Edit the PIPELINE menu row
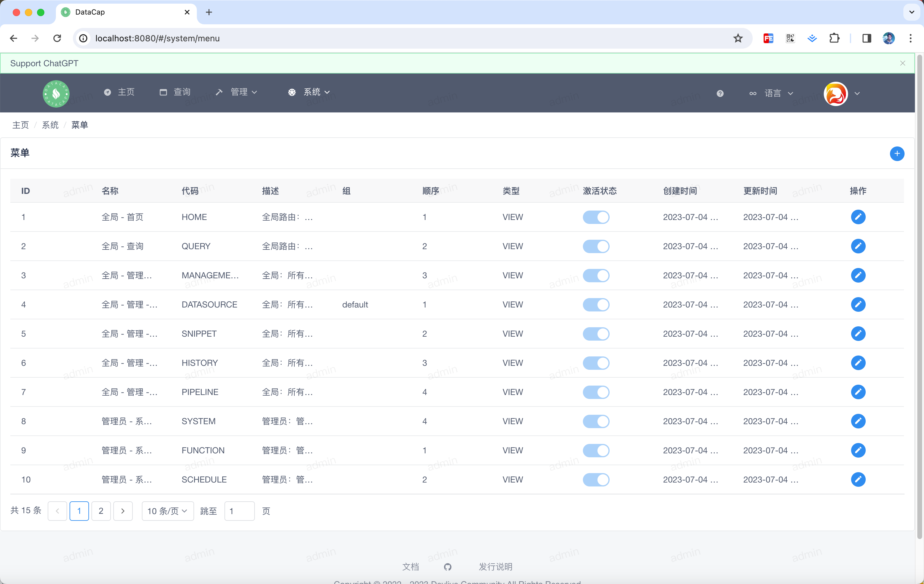The width and height of the screenshot is (924, 584). coord(858,392)
